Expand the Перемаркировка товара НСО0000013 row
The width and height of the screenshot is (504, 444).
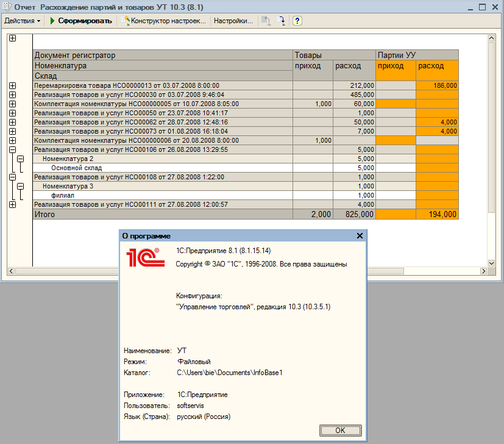pos(13,85)
